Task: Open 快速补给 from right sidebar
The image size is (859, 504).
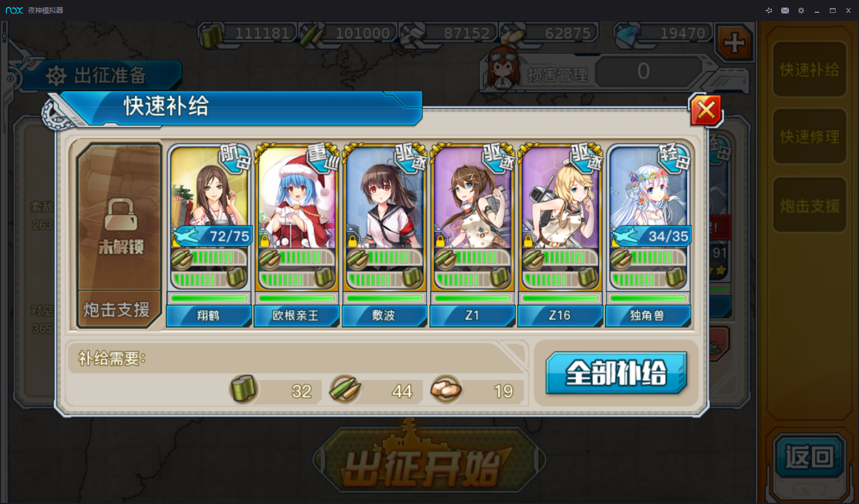Action: [809, 69]
